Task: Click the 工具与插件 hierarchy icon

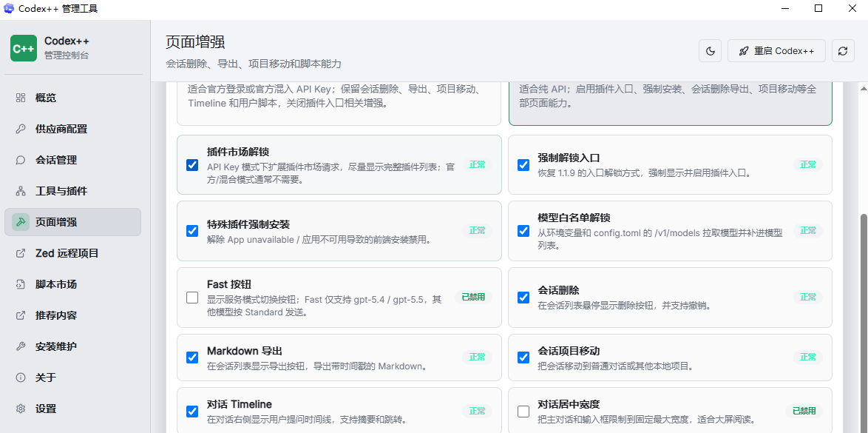Action: 21,191
